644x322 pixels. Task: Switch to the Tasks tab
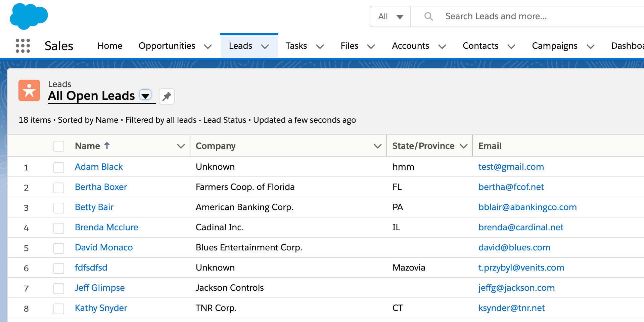pos(296,46)
